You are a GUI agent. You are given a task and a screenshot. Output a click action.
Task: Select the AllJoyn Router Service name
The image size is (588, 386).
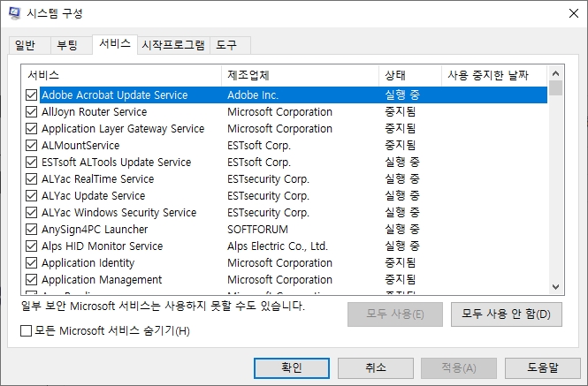point(94,111)
